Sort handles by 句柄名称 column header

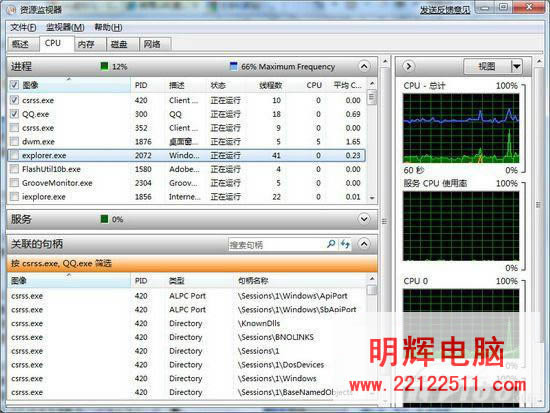coord(300,281)
